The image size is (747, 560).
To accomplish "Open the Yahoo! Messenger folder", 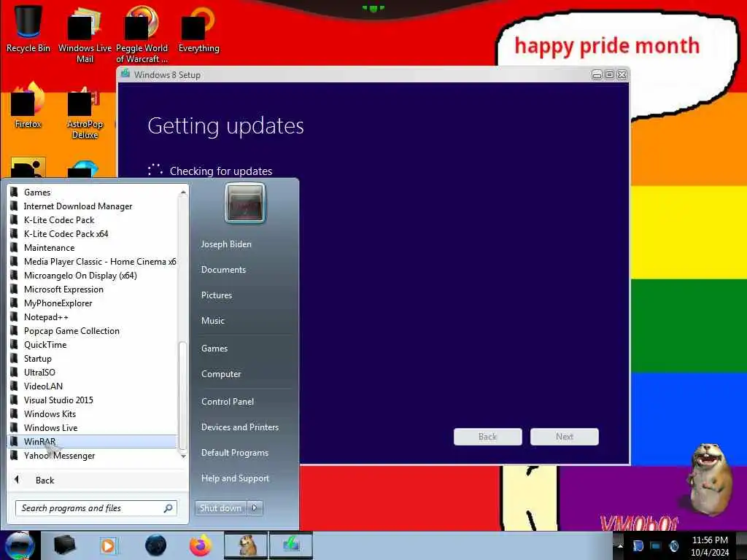I will [x=93, y=456].
